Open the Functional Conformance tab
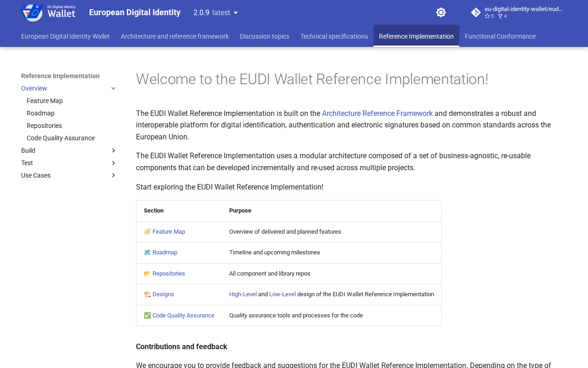Screen dimensions: 588x368 click(500, 36)
